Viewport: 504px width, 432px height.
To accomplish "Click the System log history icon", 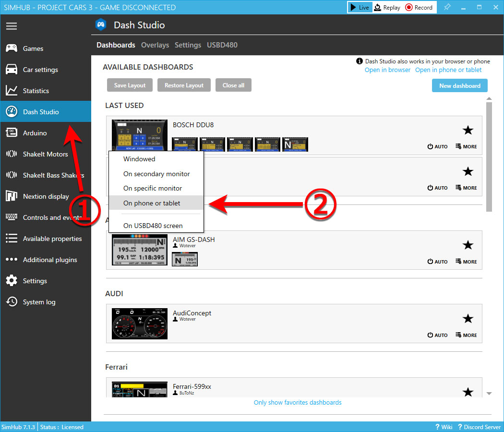I will click(12, 302).
